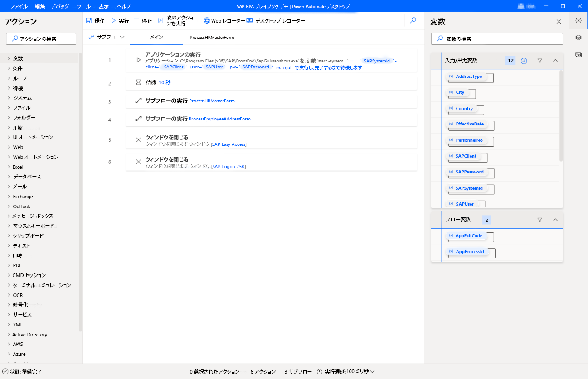Select the EffectiveDate variable
Image resolution: width=588 pixels, height=379 pixels.
[469, 124]
